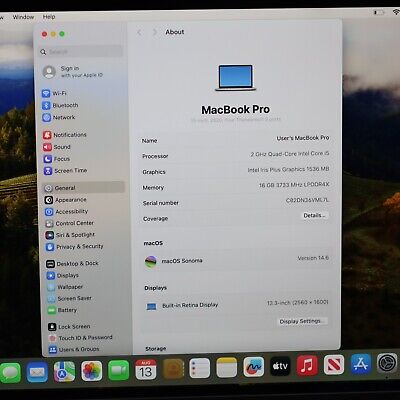Image resolution: width=400 pixels, height=400 pixels.
Task: Open Desktop & Dock settings
Action: [x=72, y=264]
